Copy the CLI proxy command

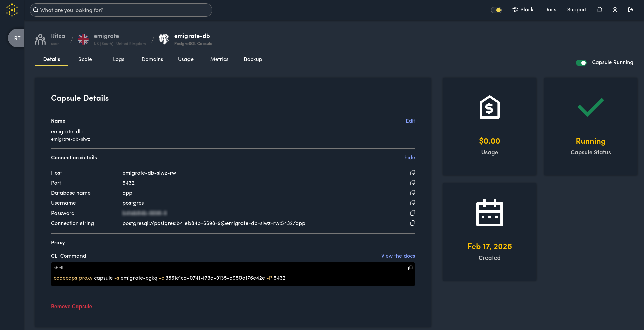pyautogui.click(x=410, y=268)
